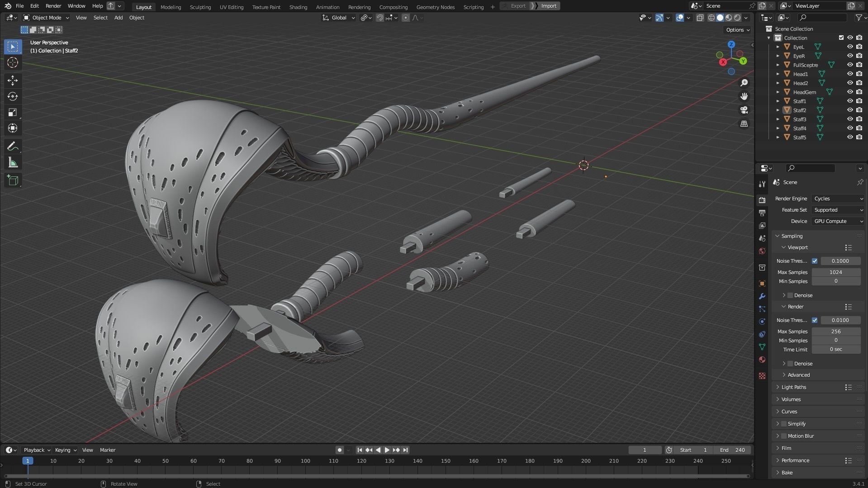
Task: Adjust render Time Limit field
Action: coord(836,350)
